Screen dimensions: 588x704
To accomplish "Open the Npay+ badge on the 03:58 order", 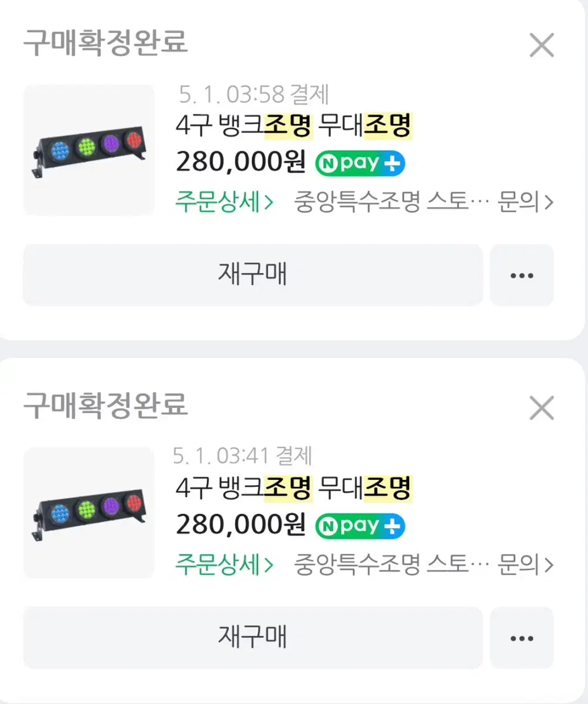I will [360, 164].
